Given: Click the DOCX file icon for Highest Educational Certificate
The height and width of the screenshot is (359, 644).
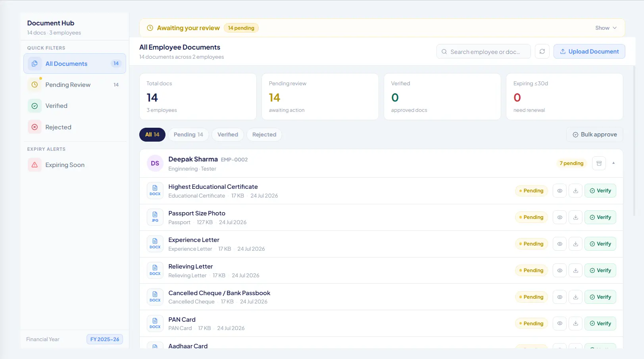Looking at the screenshot, I should 155,191.
